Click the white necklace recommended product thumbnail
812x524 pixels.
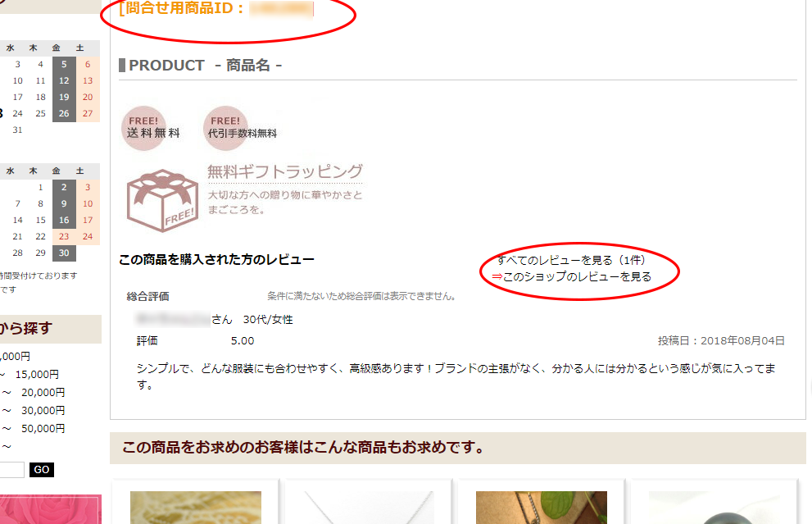click(368, 508)
